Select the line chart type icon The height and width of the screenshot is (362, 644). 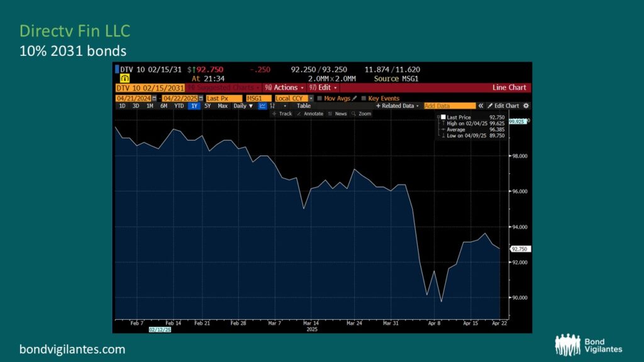tap(262, 106)
